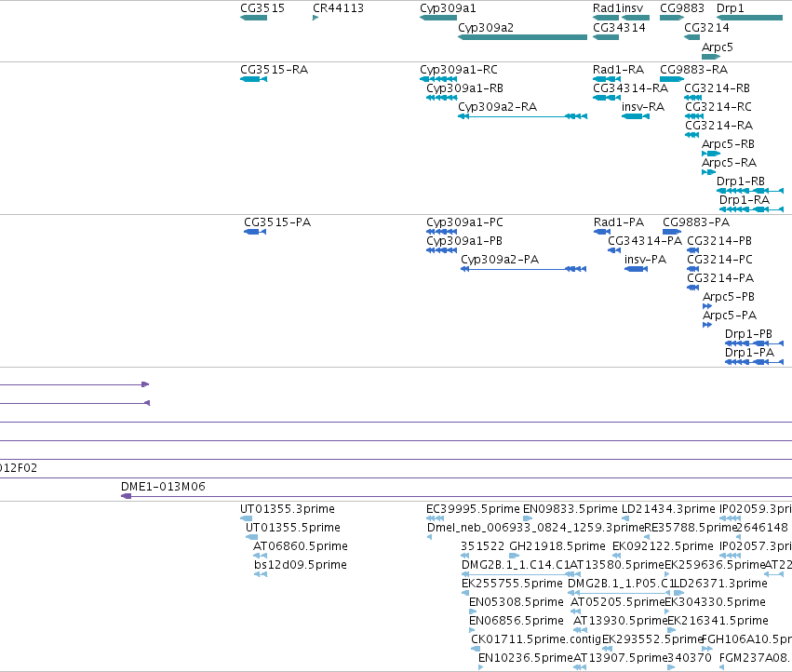The width and height of the screenshot is (792, 672).
Task: Open the Arpc5-RB transcript label
Action: pos(728,144)
